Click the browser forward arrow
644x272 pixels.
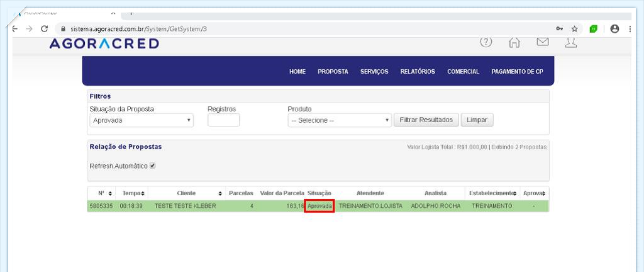(x=29, y=29)
